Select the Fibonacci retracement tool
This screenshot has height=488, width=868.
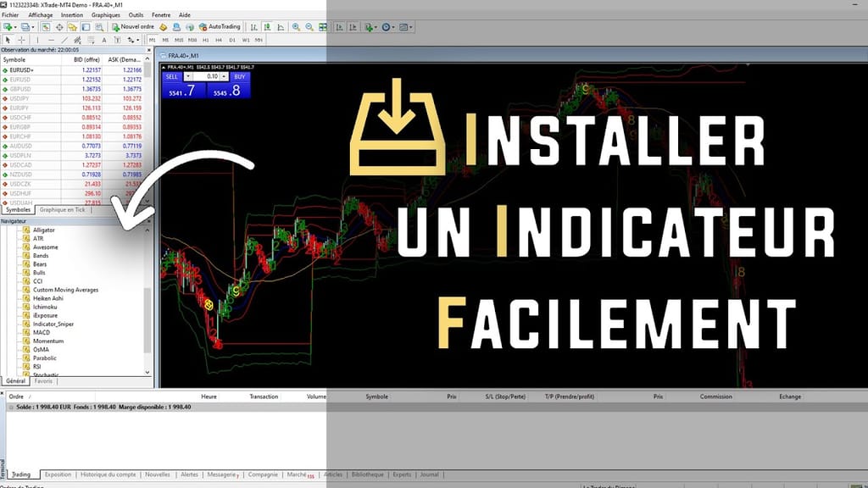click(91, 40)
